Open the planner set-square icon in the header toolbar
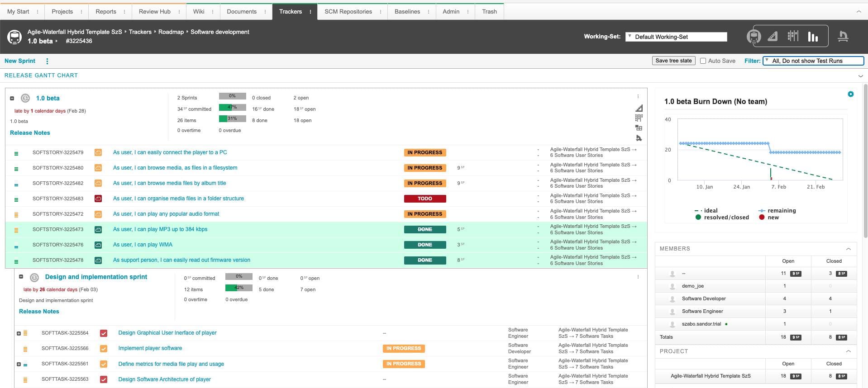The height and width of the screenshot is (388, 868). tap(773, 36)
